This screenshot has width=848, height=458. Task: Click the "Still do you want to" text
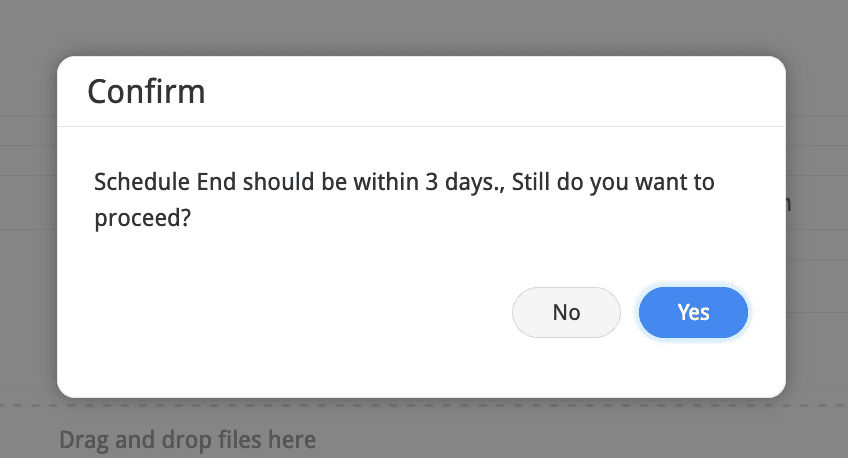620,183
